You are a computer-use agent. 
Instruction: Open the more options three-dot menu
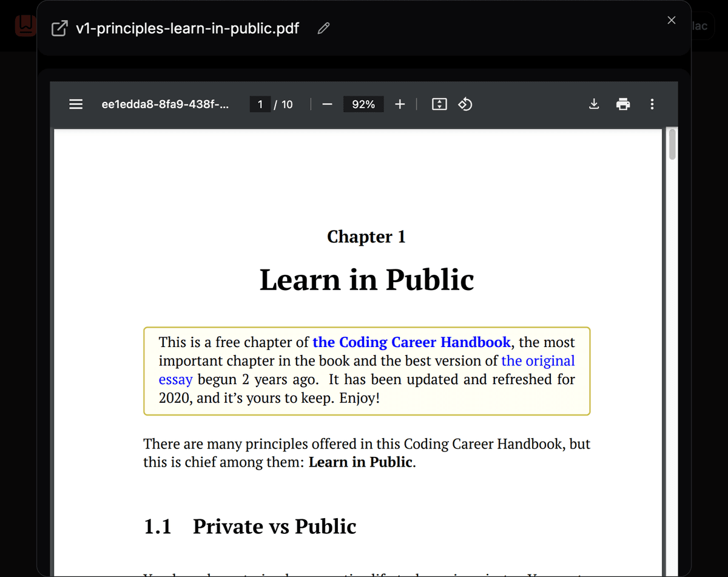pyautogui.click(x=652, y=104)
